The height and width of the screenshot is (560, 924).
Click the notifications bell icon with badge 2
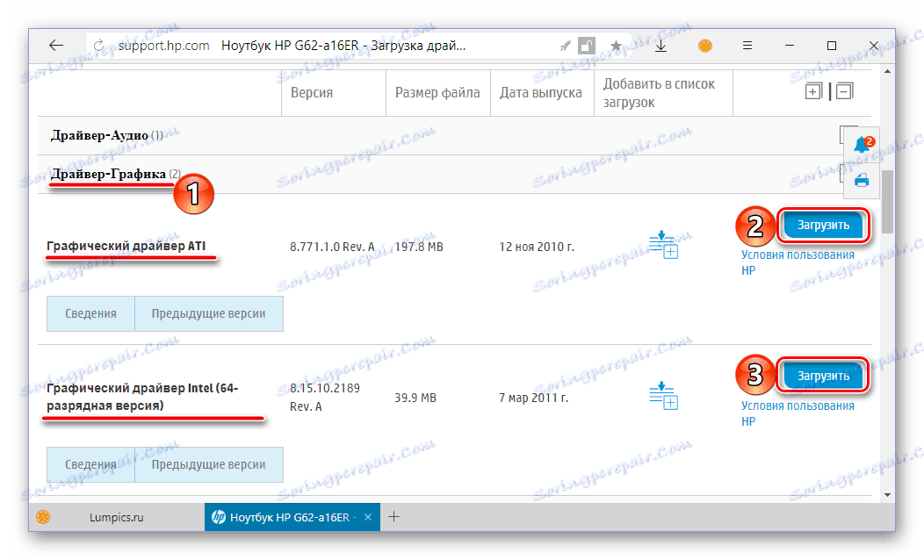[862, 145]
